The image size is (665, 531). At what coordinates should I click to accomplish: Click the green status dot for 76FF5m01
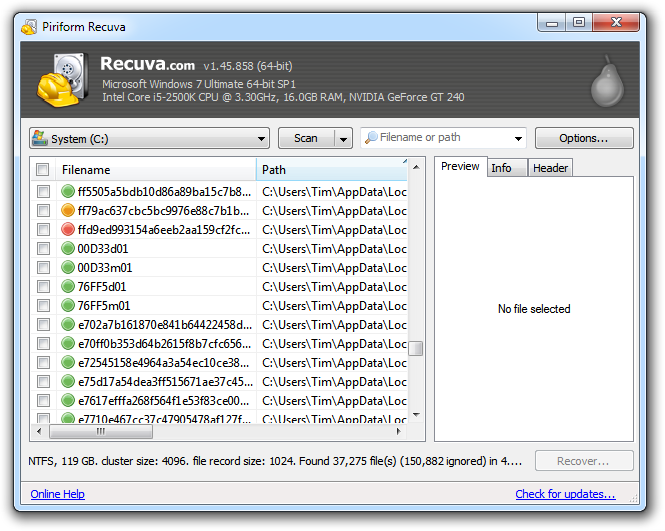click(69, 306)
